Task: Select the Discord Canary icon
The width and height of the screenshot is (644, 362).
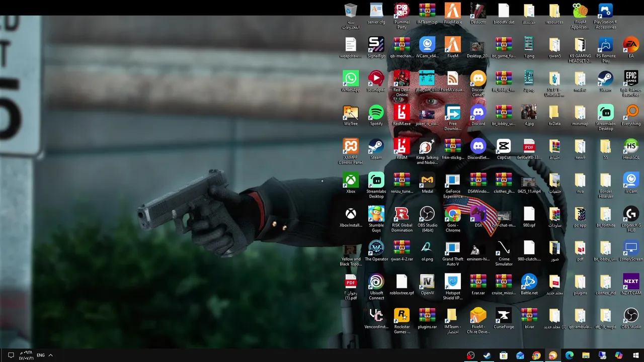Action: point(478,83)
